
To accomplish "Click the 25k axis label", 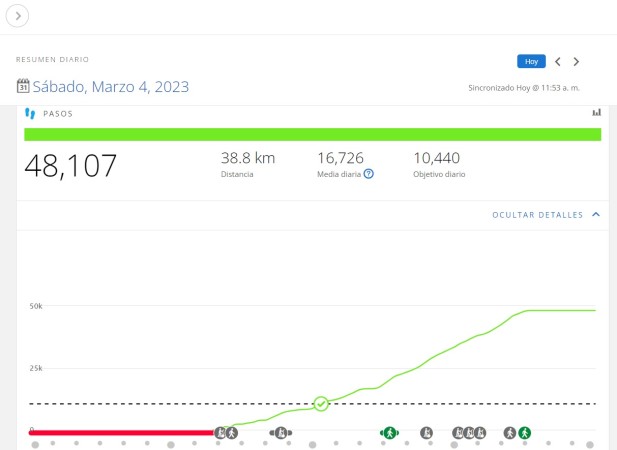I will pos(36,368).
